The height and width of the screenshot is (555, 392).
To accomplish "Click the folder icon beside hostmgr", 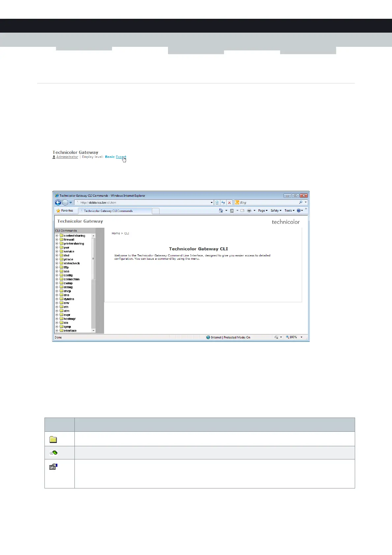I will (x=61, y=319).
